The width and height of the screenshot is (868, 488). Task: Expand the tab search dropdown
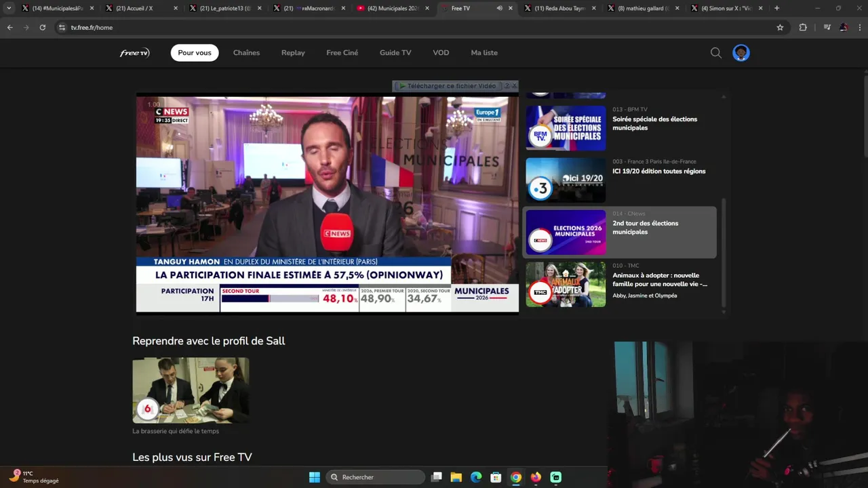click(9, 8)
